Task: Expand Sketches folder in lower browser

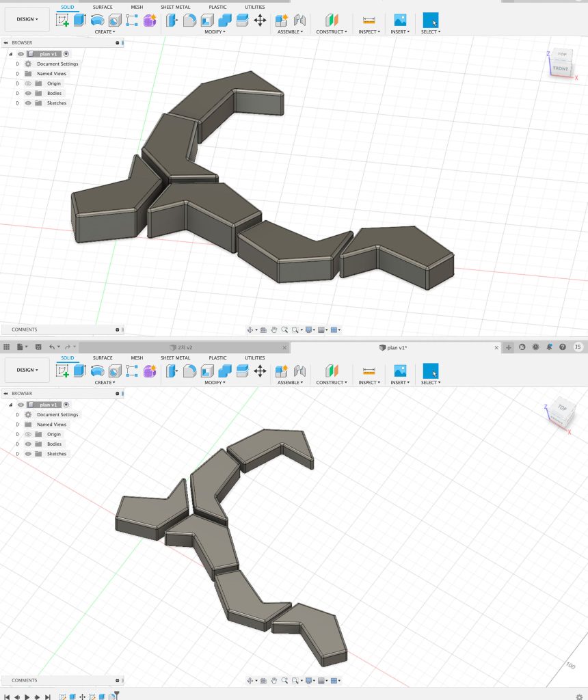Action: [18, 454]
